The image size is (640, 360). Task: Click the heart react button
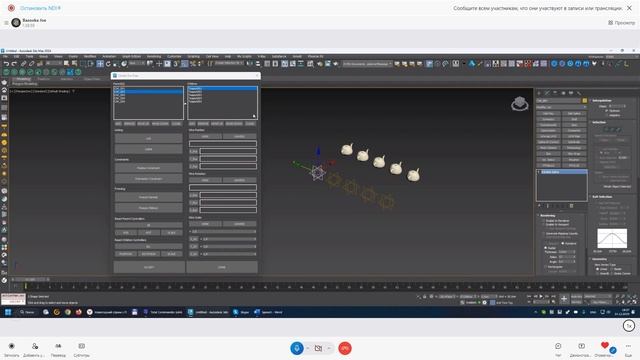605,346
